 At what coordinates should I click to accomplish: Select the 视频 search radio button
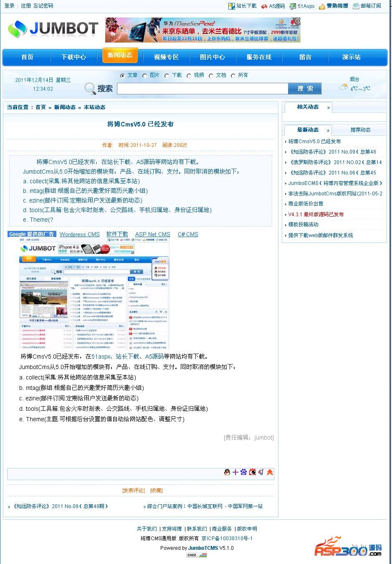tap(189, 76)
